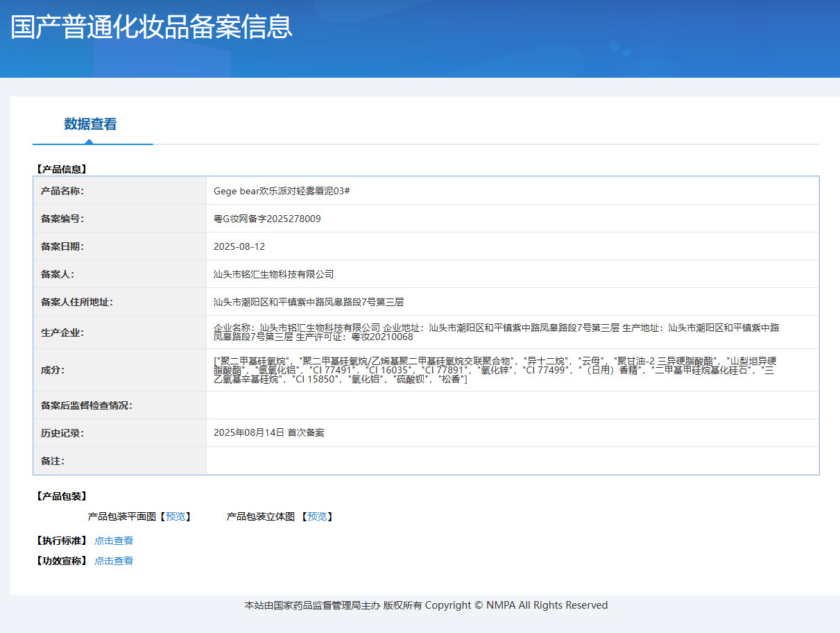The height and width of the screenshot is (633, 840).
Task: Click the 历史记录 row label
Action: tap(62, 433)
